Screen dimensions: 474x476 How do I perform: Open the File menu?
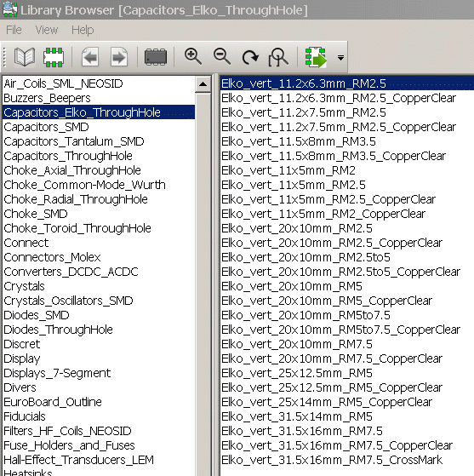[x=14, y=30]
